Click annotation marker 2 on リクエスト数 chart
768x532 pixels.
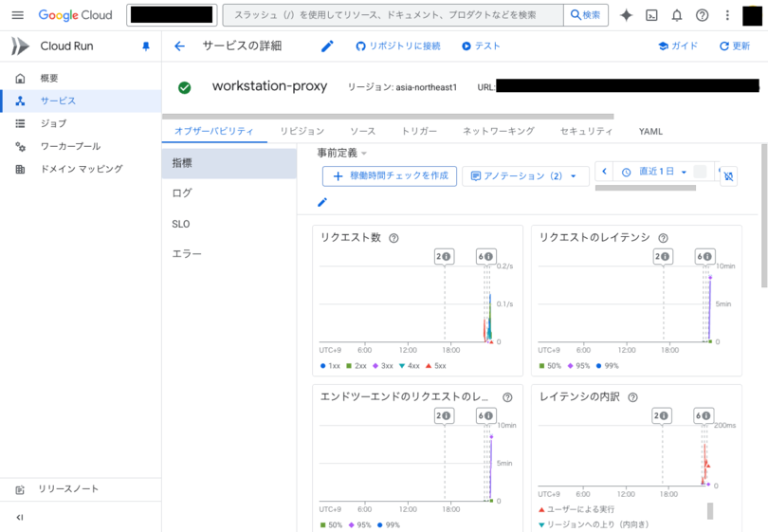(x=444, y=257)
